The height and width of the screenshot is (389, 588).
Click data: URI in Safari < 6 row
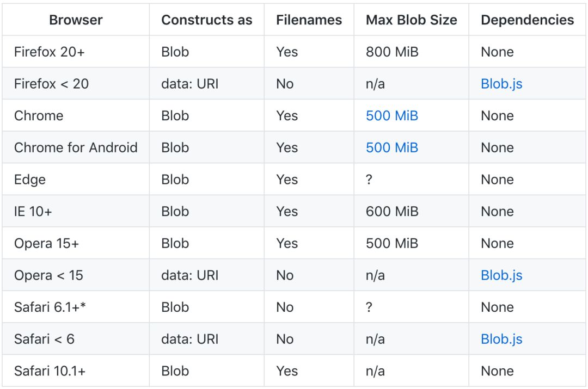coord(189,339)
